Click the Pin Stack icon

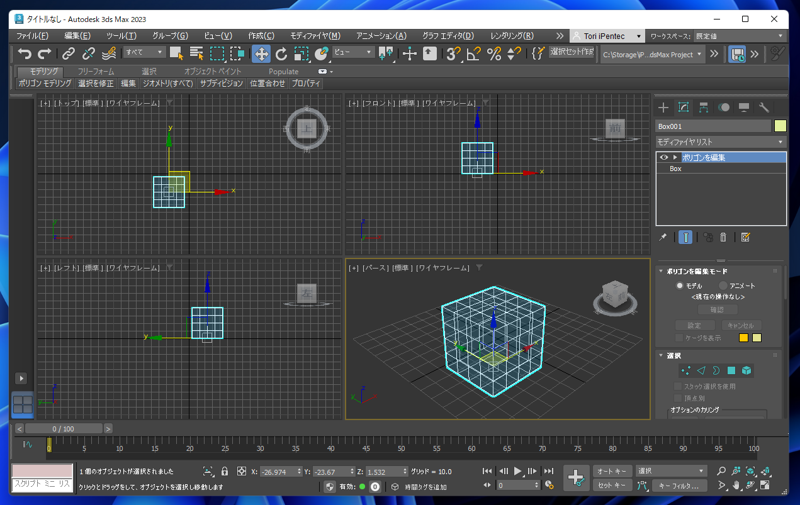click(663, 237)
